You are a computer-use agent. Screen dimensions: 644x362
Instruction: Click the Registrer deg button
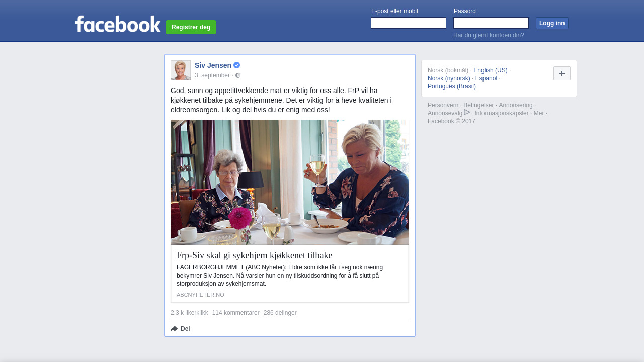click(191, 27)
